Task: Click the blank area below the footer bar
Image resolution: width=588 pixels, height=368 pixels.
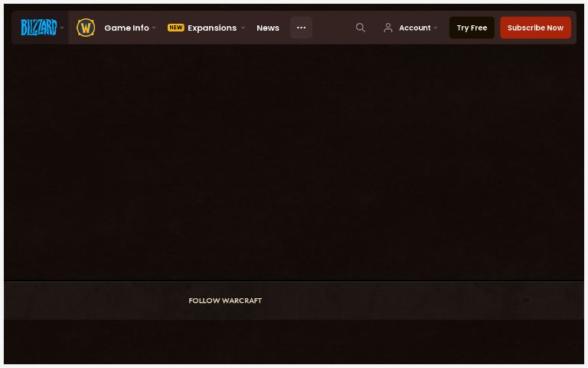Action: coord(294,342)
